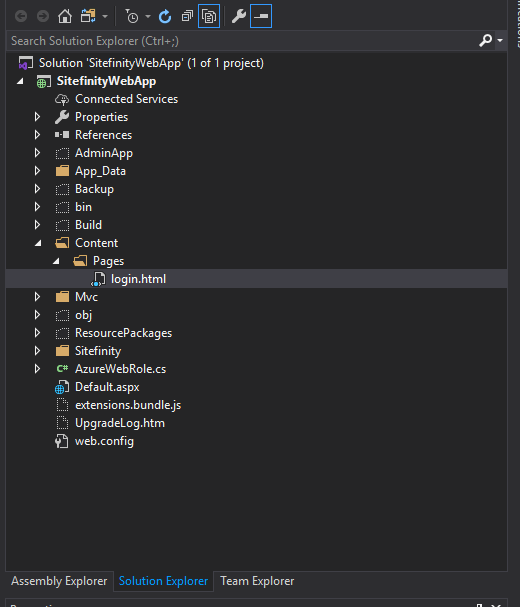Expand the AdminApp folder

(x=37, y=153)
